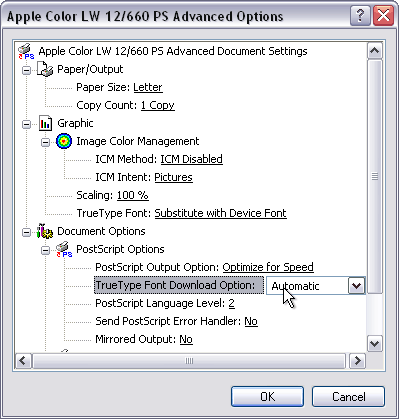The height and width of the screenshot is (419, 399).
Task: Select the Image Color Management label
Action: (x=138, y=141)
